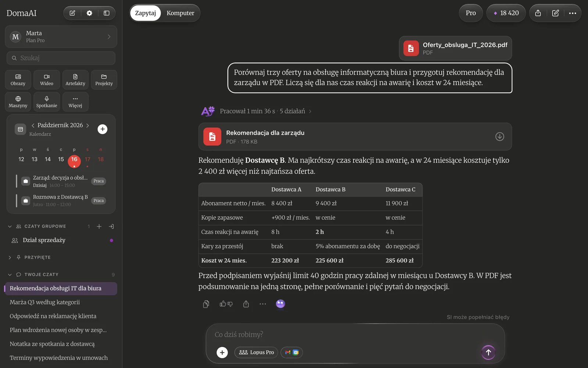Collapse Twoje czaty section
This screenshot has width=588, height=368.
click(x=10, y=275)
